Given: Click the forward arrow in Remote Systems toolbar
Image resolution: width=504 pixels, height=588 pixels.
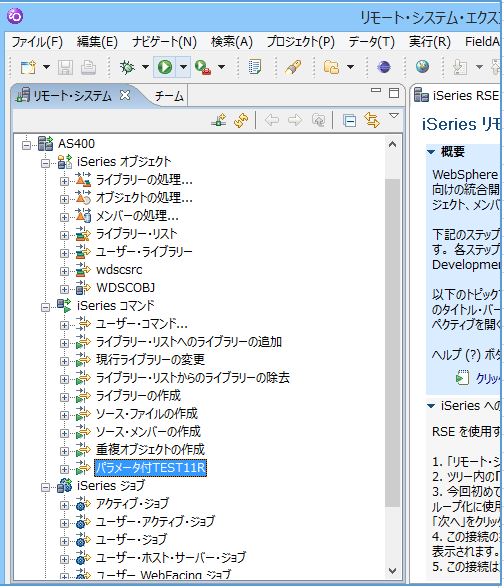Looking at the screenshot, I should [295, 120].
